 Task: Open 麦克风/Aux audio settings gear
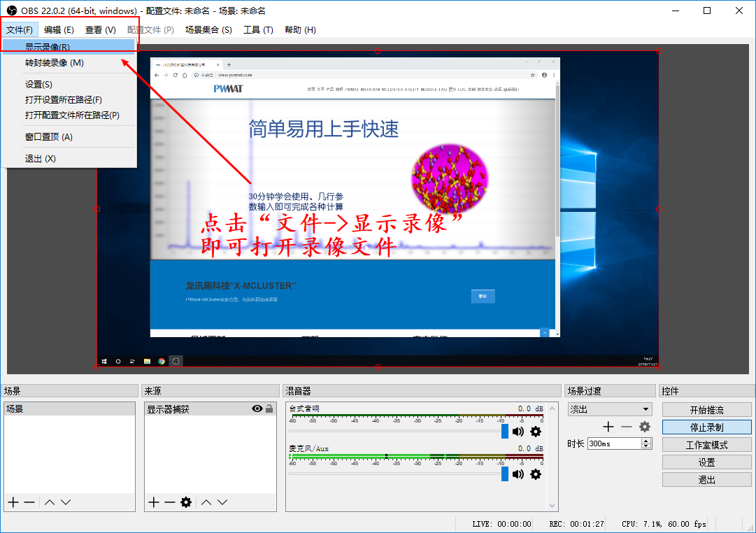(536, 475)
